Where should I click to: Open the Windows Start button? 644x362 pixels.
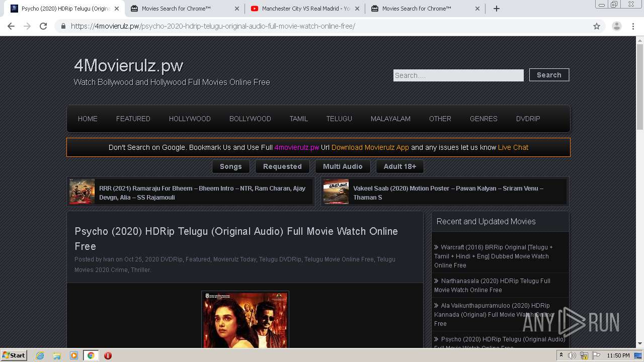[14, 355]
